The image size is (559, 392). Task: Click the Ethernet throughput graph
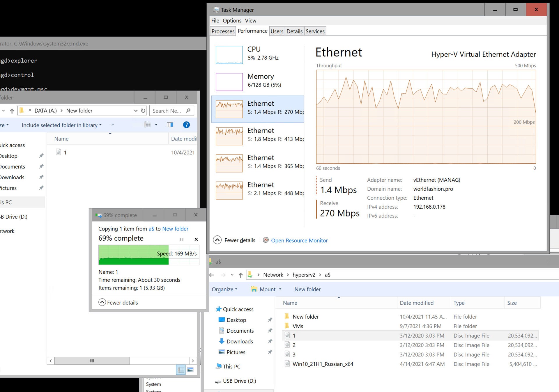point(426,116)
